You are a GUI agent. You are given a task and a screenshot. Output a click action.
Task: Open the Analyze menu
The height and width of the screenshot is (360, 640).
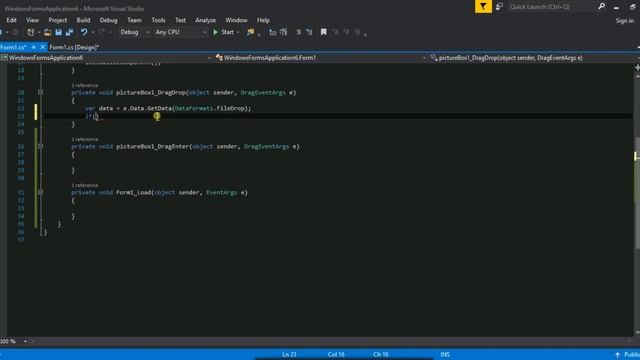205,20
